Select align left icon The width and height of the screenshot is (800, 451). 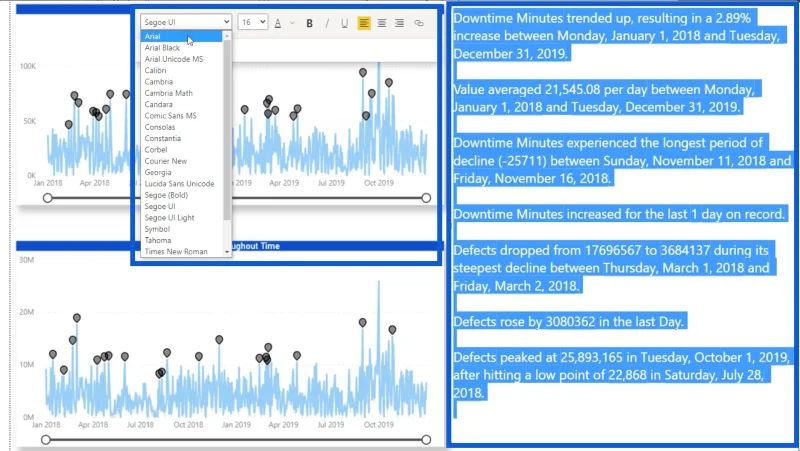[x=364, y=23]
